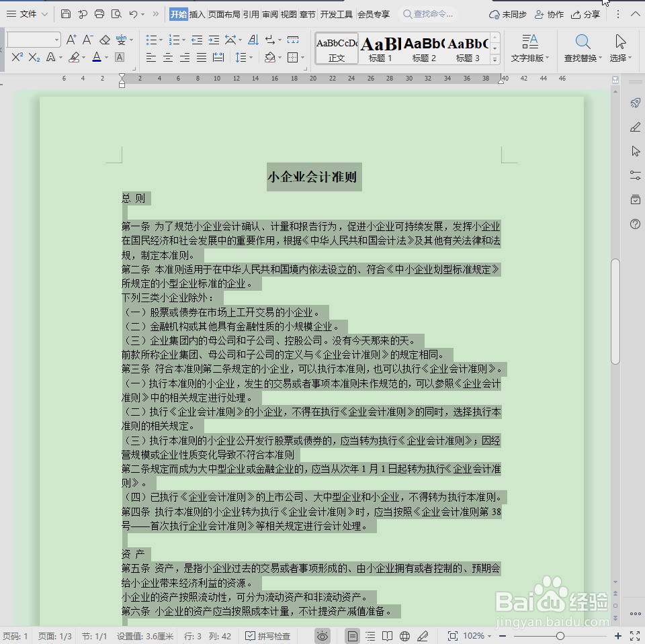Increase font size with A+ icon
The image size is (645, 644).
71,40
